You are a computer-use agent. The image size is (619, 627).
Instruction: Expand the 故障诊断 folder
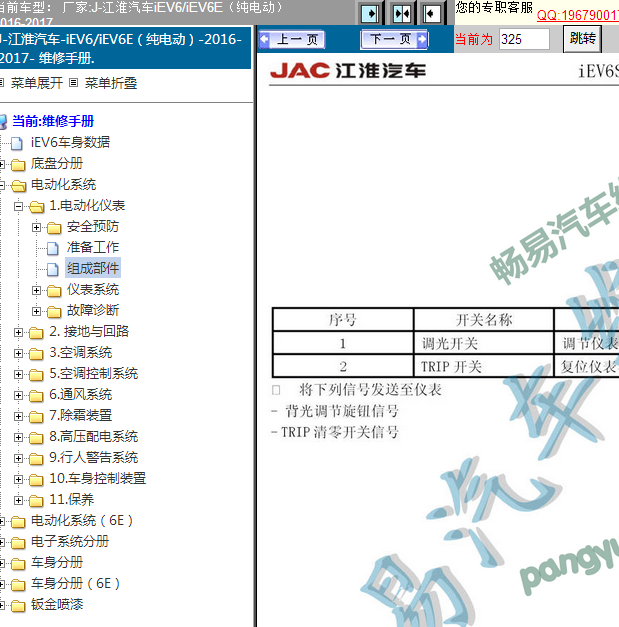click(x=36, y=311)
